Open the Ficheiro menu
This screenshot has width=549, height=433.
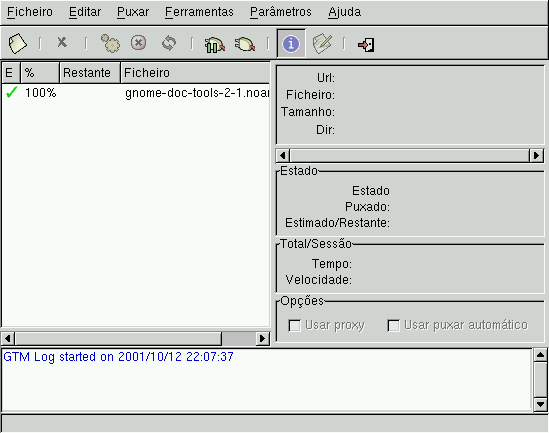30,12
